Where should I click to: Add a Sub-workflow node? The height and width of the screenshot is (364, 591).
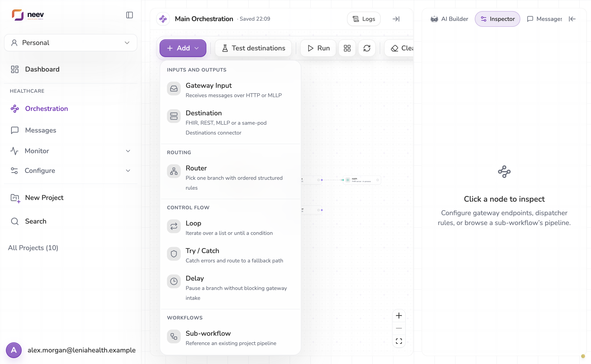230,338
